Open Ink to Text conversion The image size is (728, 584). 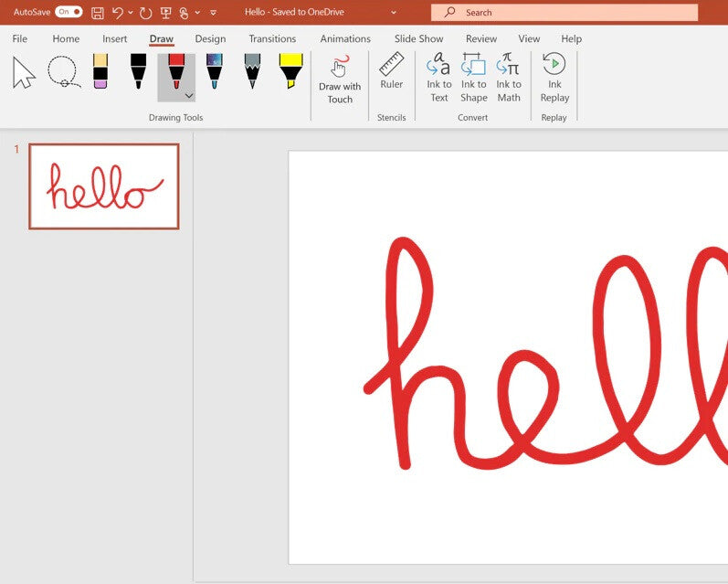(439, 78)
